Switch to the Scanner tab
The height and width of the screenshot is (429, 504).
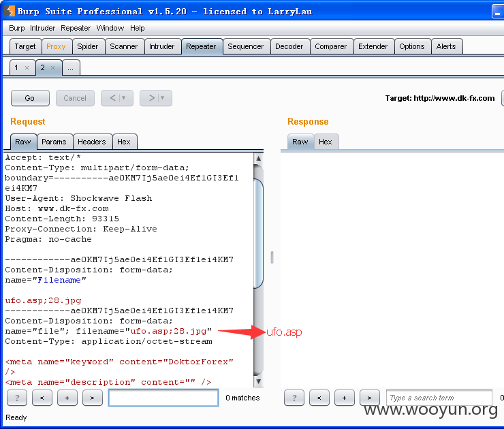coord(124,46)
